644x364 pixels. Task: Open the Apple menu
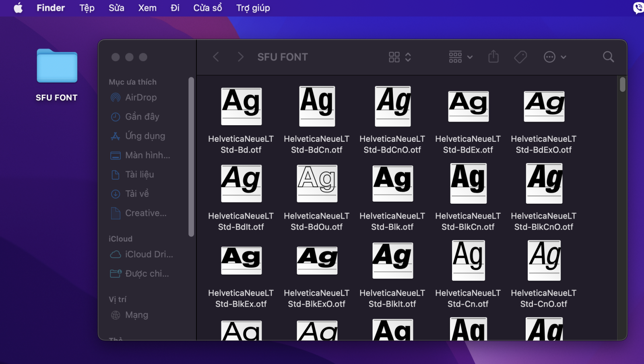coord(18,8)
